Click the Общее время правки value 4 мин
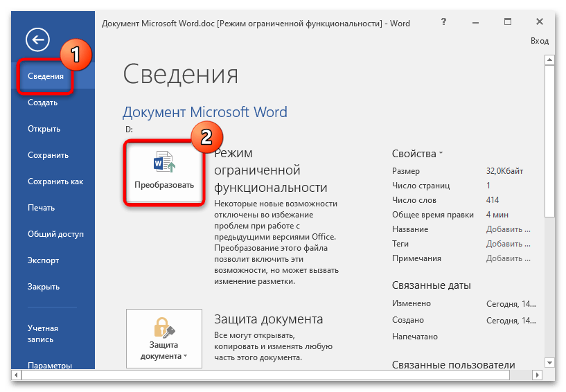Viewport: 566px width, 392px height. click(497, 215)
